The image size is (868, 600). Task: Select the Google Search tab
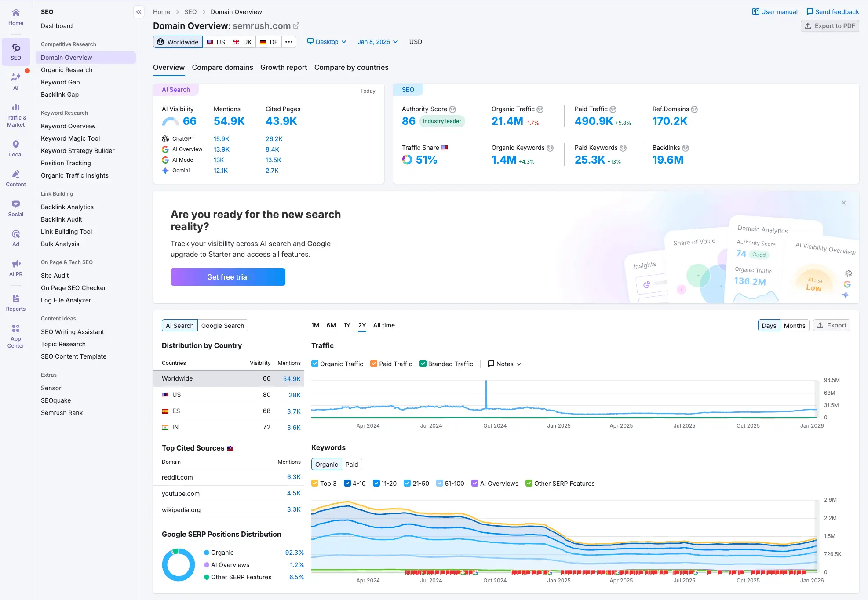pos(222,326)
